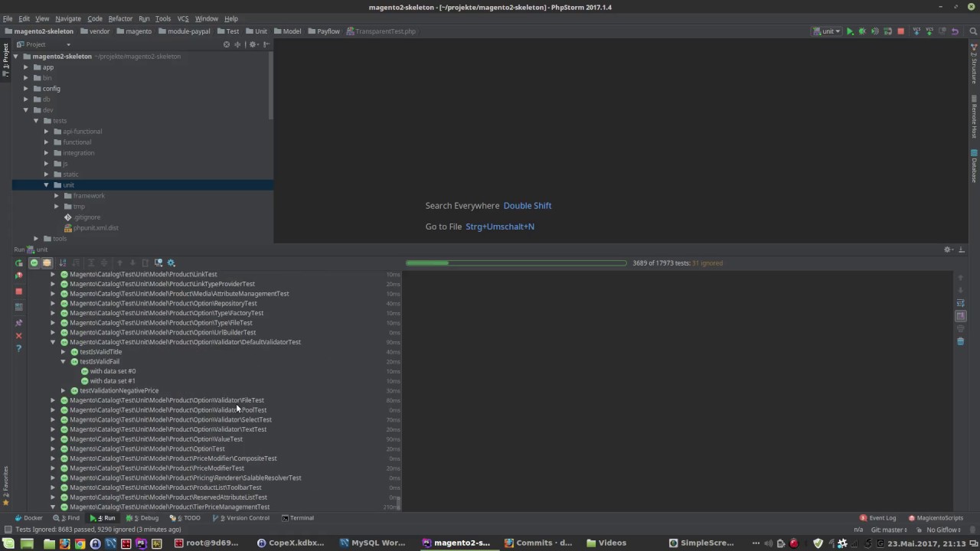This screenshot has height=551, width=980.
Task: Select phpunit.xml.dist file
Action: [91, 228]
